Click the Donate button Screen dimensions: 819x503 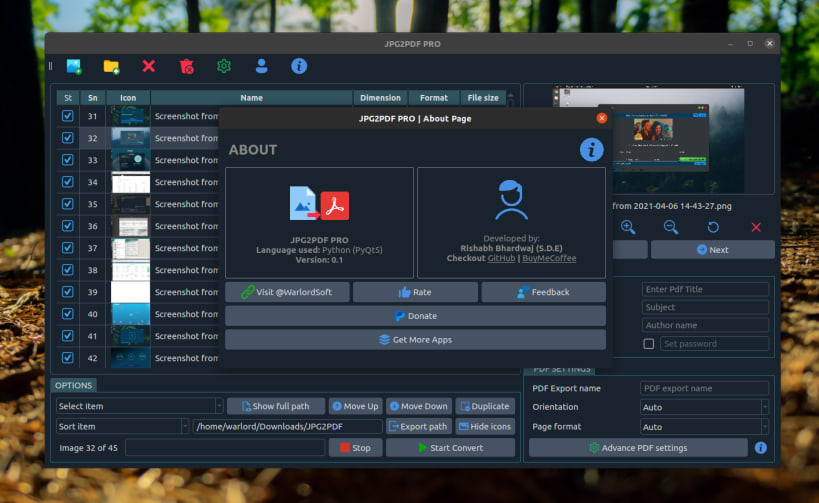tap(415, 316)
